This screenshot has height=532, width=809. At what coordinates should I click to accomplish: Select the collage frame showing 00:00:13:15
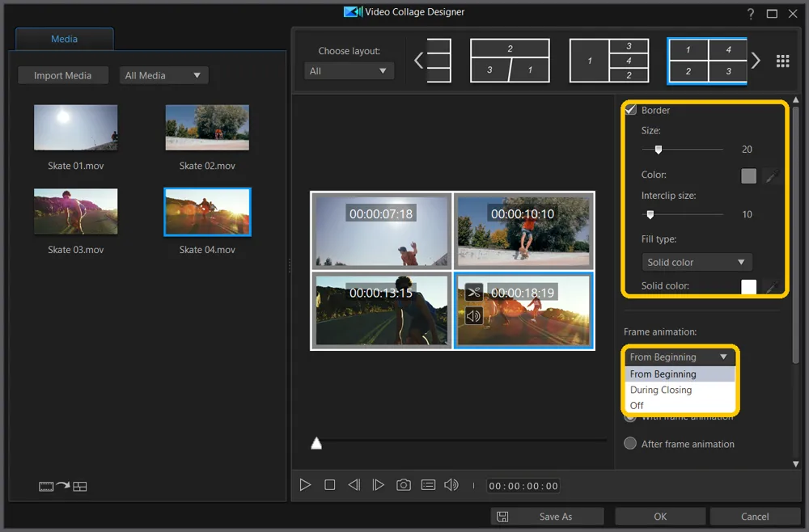(x=381, y=310)
